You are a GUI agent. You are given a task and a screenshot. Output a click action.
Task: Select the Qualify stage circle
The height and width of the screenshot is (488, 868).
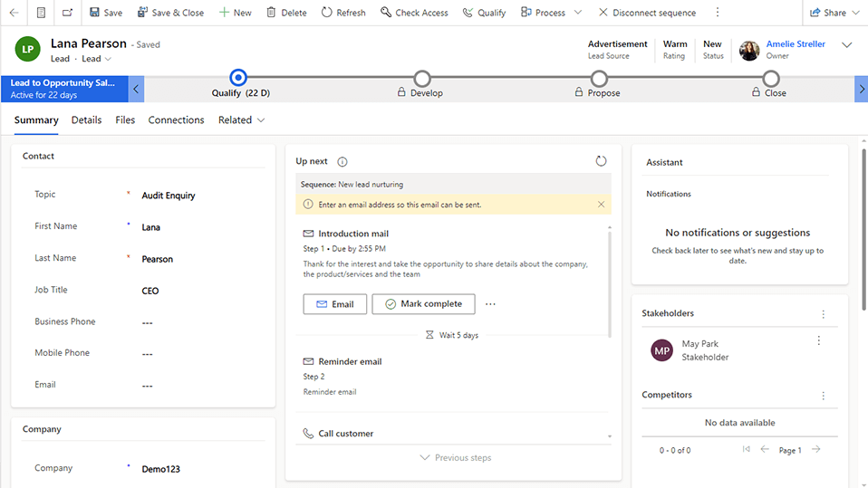coord(238,78)
